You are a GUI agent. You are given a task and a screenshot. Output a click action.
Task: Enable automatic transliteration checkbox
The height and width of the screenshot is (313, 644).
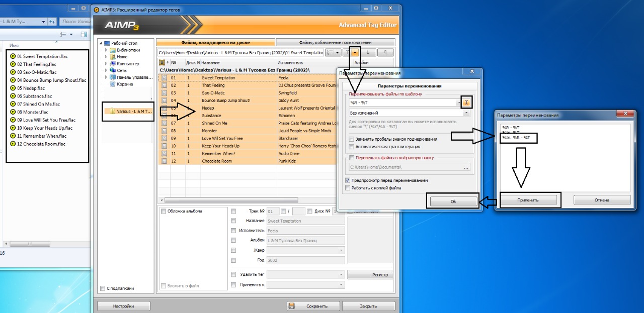(x=351, y=147)
